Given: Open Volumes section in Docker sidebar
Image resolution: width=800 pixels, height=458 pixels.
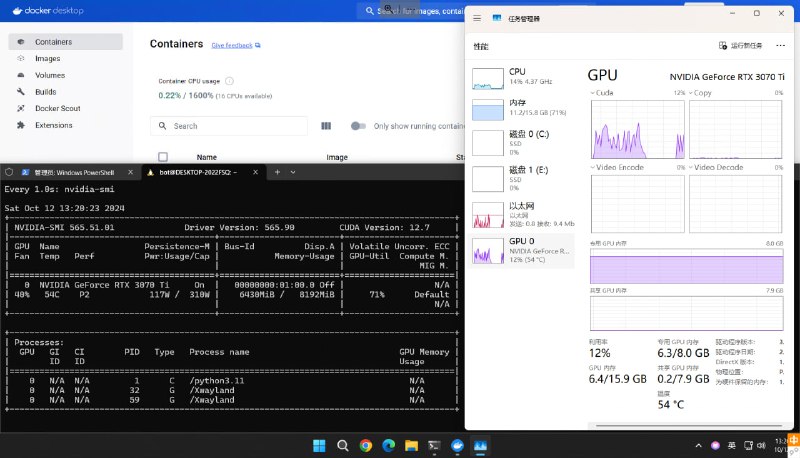Looking at the screenshot, I should pos(49,75).
